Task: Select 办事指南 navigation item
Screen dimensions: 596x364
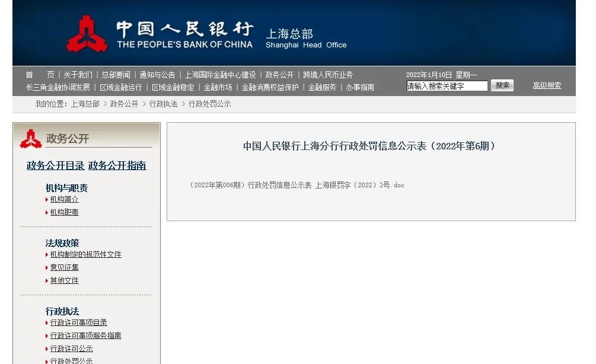Action: click(360, 87)
